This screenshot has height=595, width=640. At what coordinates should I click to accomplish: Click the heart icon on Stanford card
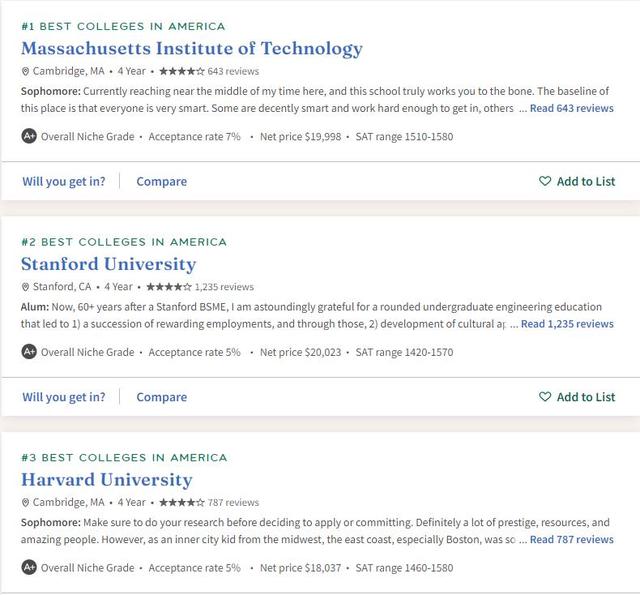tap(545, 397)
